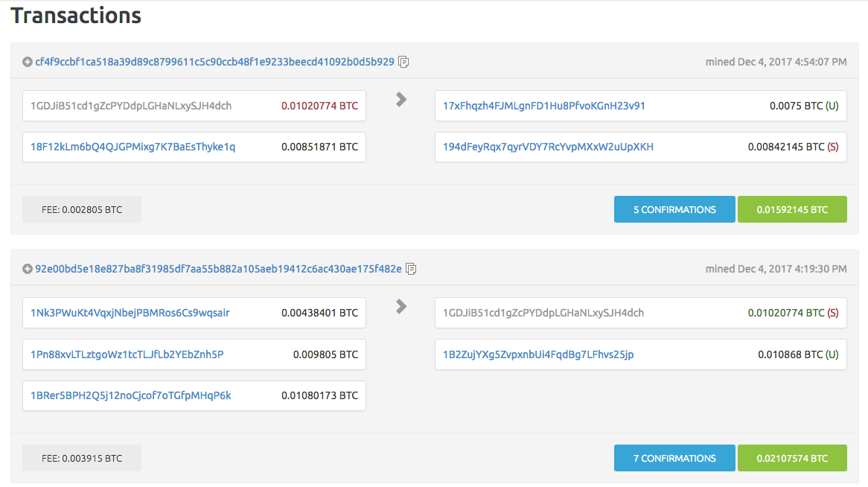Click the 0.00842145 BTC (S) output amount
This screenshot has width=868, height=487.
click(x=793, y=147)
